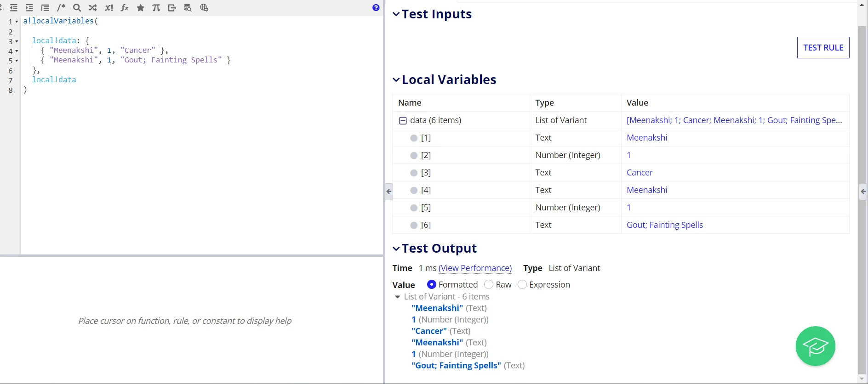Fold code at line 3 arrow

(17, 41)
